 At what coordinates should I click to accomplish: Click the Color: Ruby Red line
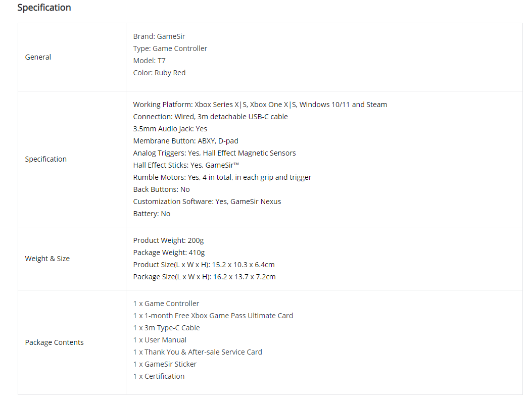159,73
